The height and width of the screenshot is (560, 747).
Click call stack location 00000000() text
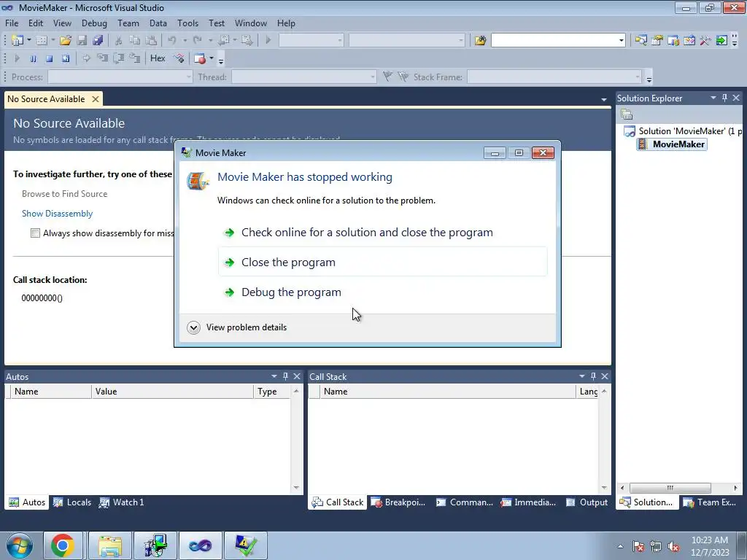point(42,298)
